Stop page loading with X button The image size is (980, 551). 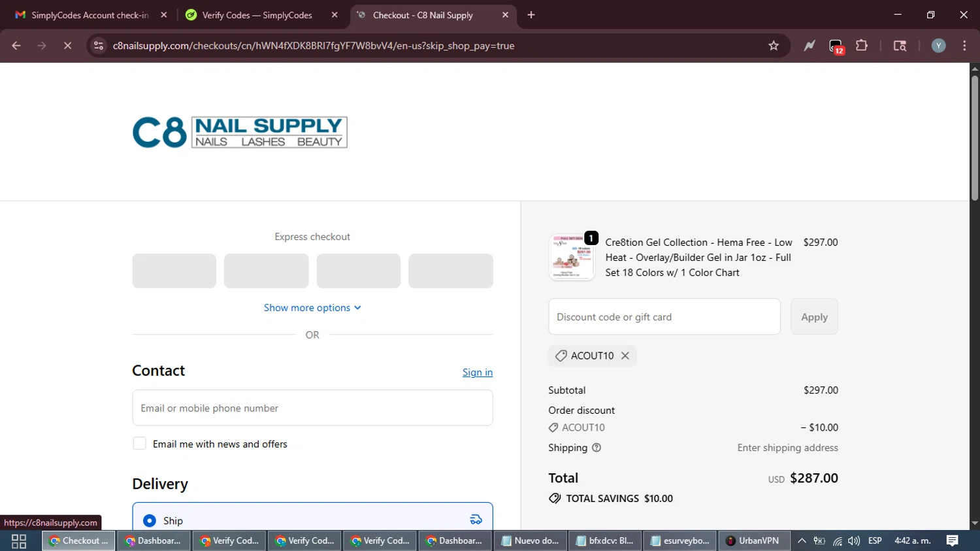[67, 46]
